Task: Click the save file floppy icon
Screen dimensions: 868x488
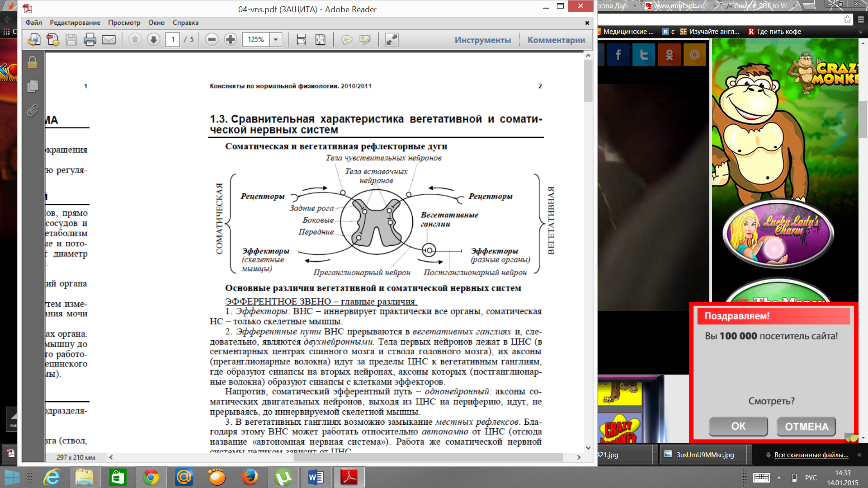Action: click(71, 40)
